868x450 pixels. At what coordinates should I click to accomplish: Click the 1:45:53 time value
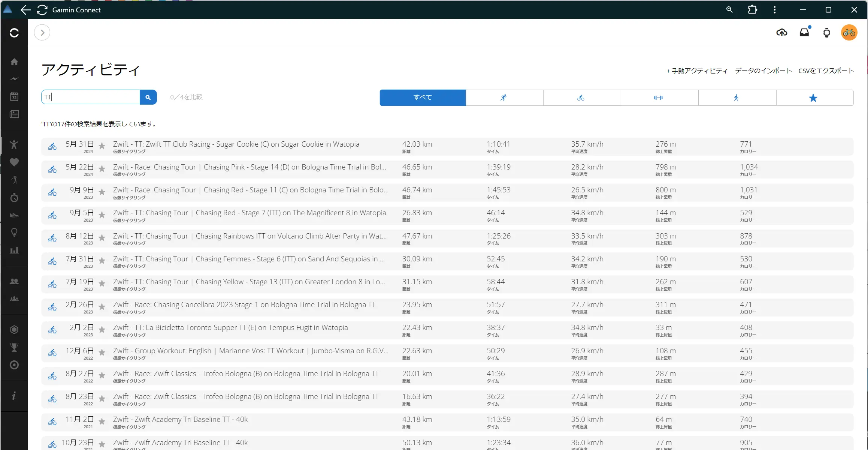(498, 190)
